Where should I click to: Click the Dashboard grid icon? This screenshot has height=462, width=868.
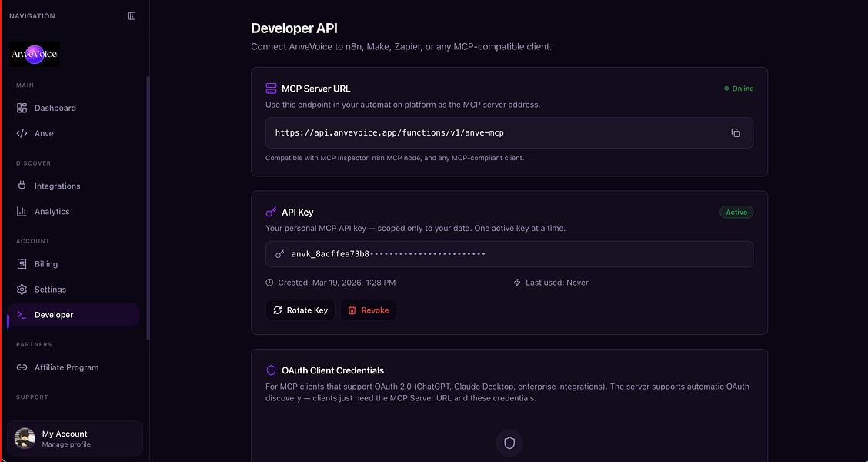pyautogui.click(x=22, y=108)
